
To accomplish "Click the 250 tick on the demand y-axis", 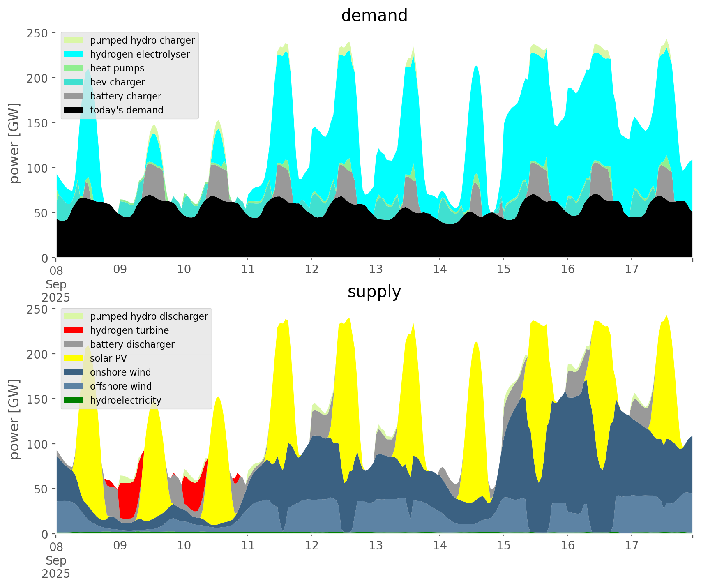I will [38, 33].
